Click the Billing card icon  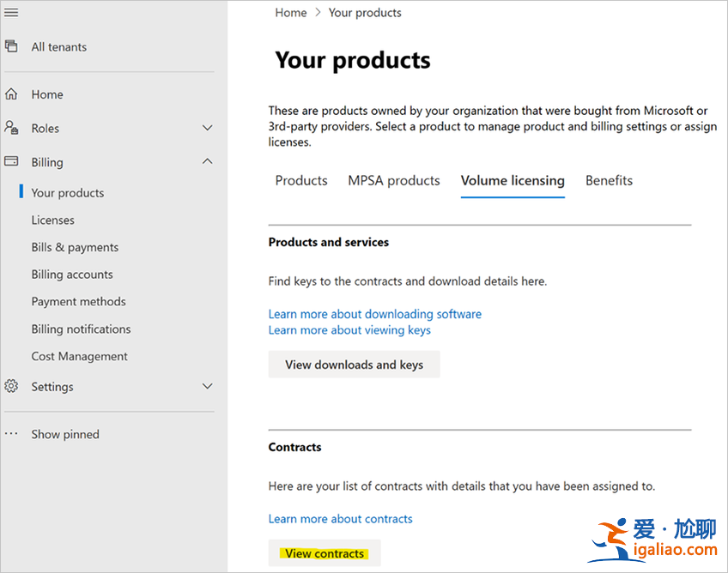pyautogui.click(x=11, y=161)
